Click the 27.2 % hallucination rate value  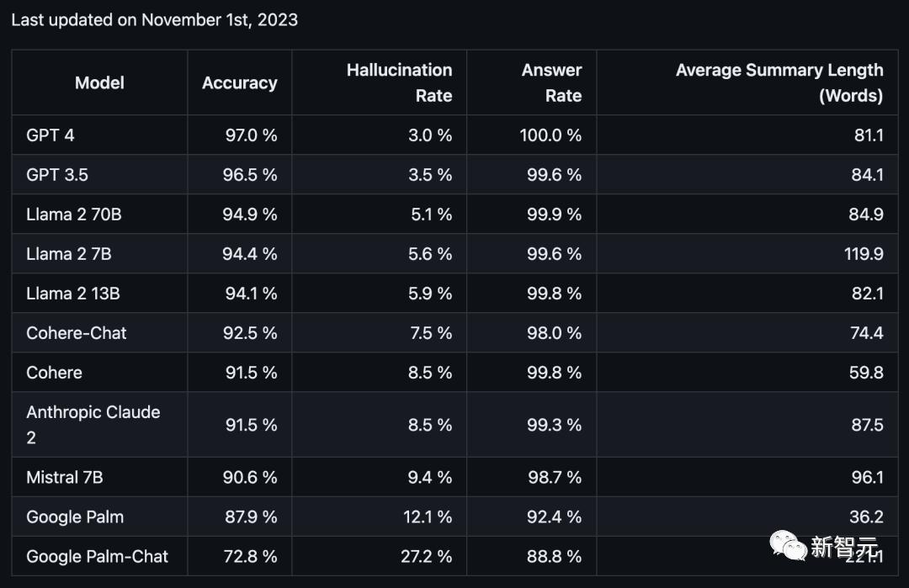click(x=426, y=557)
